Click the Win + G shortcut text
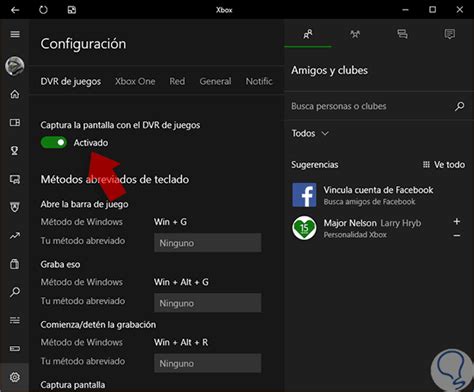This screenshot has width=474, height=392. pyautogui.click(x=170, y=222)
